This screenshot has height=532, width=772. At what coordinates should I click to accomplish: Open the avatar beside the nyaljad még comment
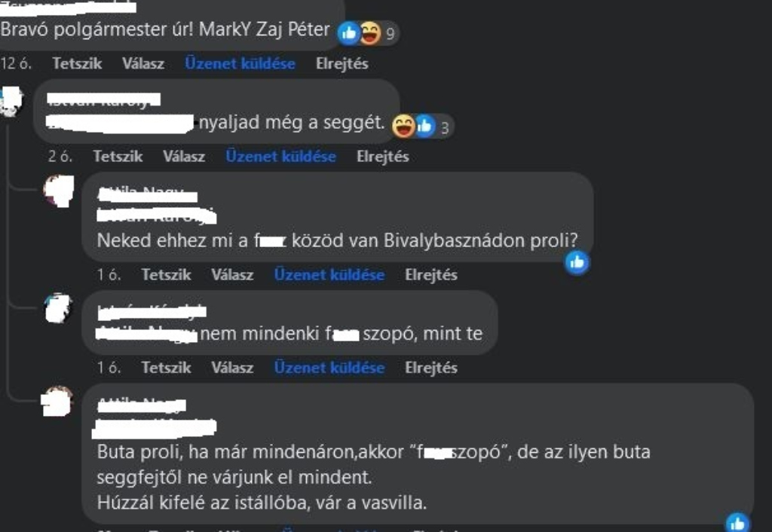coord(11,102)
